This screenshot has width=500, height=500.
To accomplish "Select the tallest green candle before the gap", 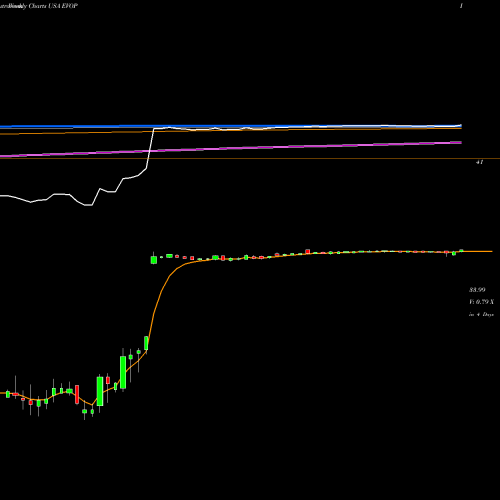I will [123, 371].
